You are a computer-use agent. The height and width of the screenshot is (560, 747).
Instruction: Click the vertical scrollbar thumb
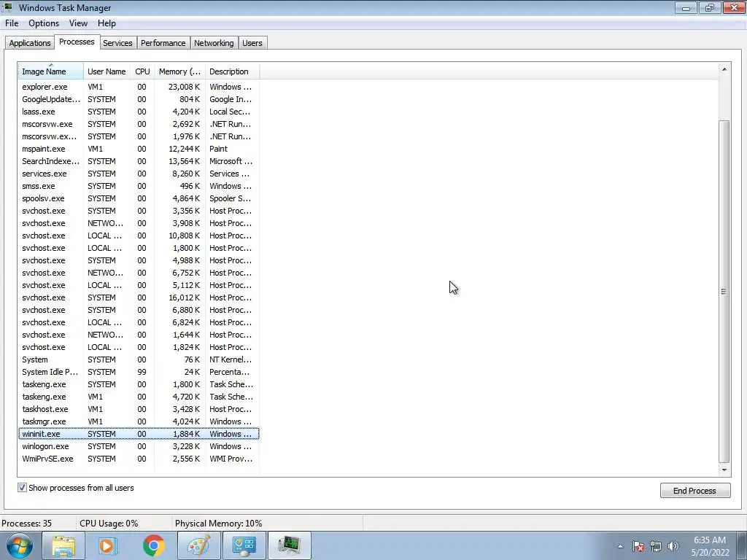pyautogui.click(x=724, y=292)
